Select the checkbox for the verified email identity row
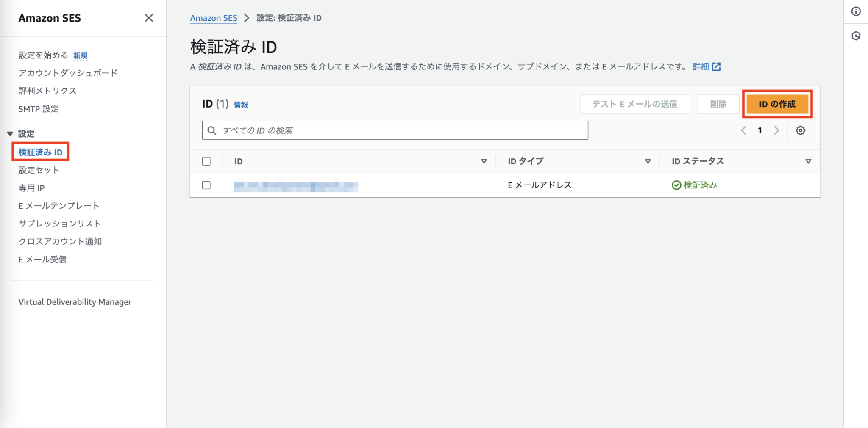This screenshot has width=868, height=428. point(206,185)
